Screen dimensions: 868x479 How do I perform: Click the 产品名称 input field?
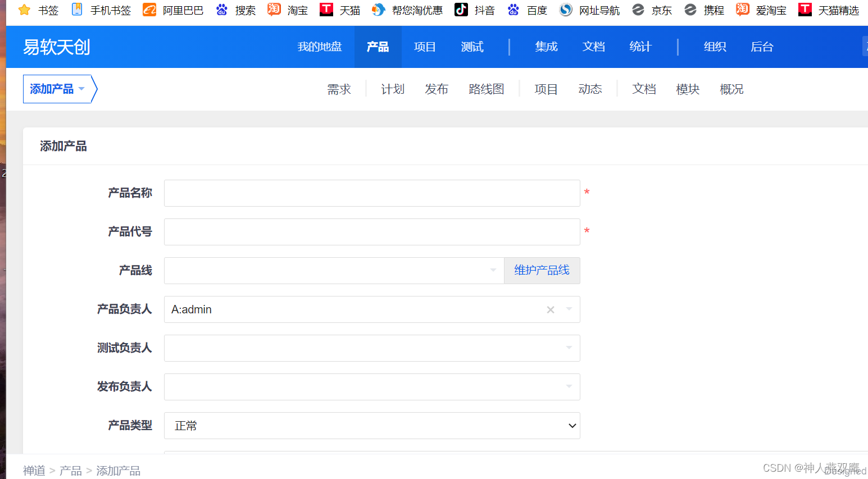371,193
